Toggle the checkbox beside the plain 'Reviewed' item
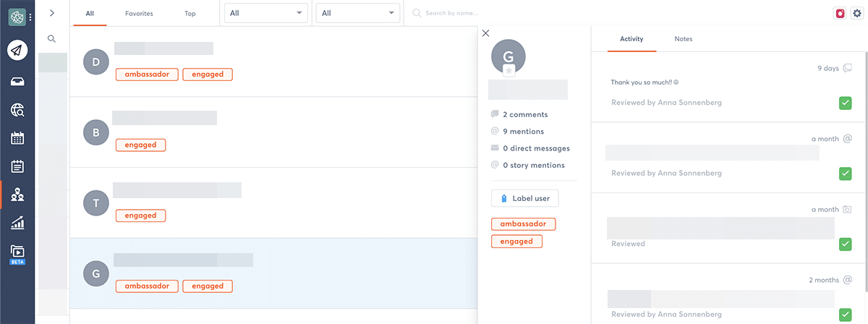 [x=845, y=244]
